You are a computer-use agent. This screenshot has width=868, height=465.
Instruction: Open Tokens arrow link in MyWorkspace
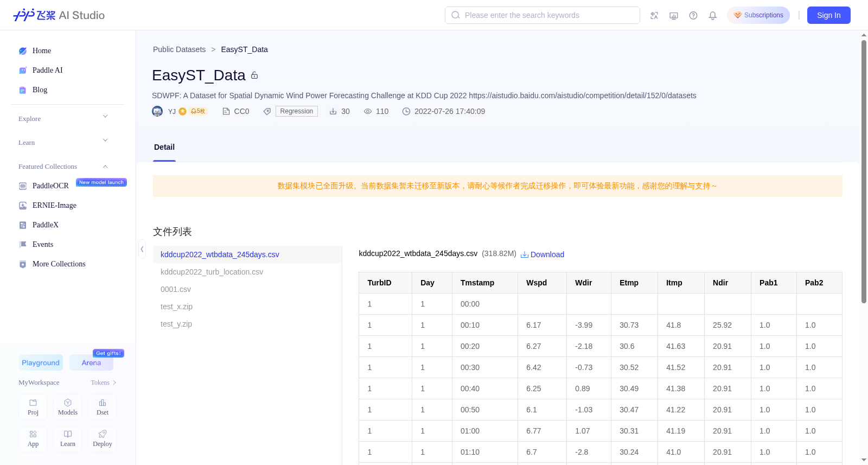click(104, 383)
